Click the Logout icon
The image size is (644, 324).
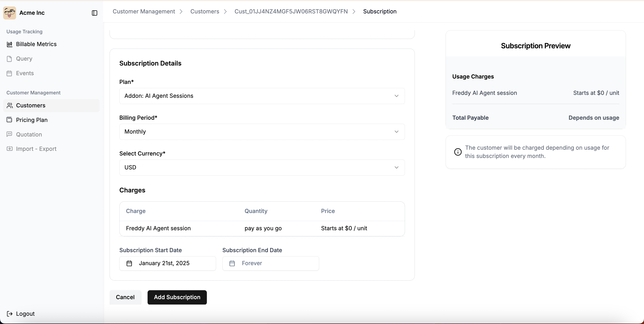10,314
